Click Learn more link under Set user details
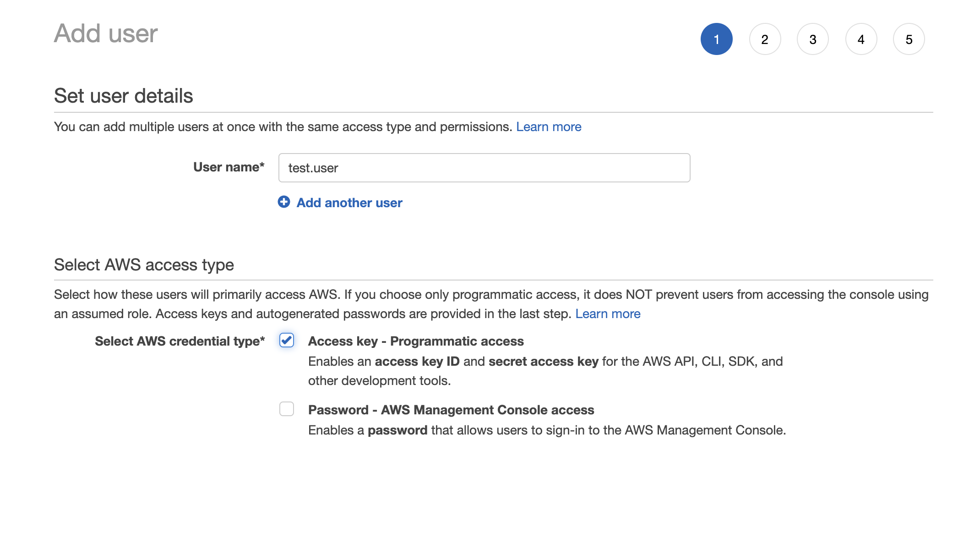Viewport: 980px width, 539px height. (x=549, y=127)
